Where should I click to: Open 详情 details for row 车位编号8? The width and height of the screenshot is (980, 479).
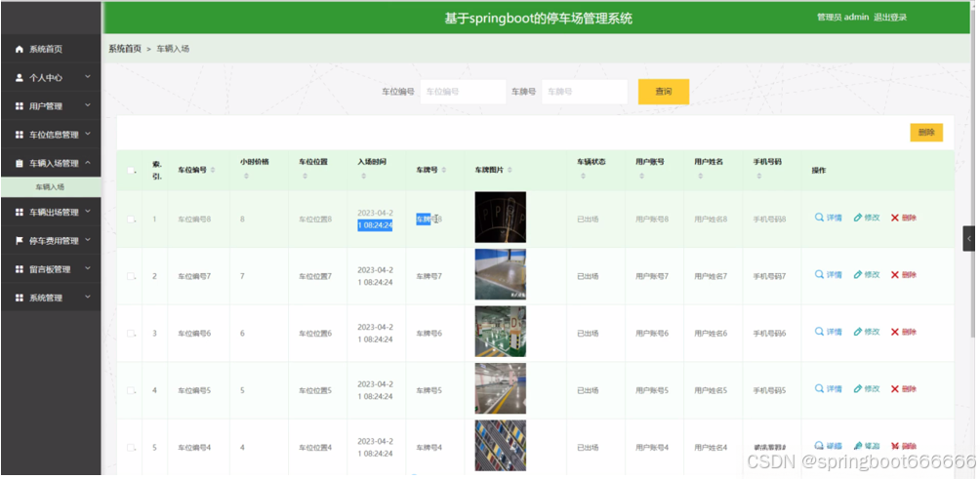coord(828,218)
